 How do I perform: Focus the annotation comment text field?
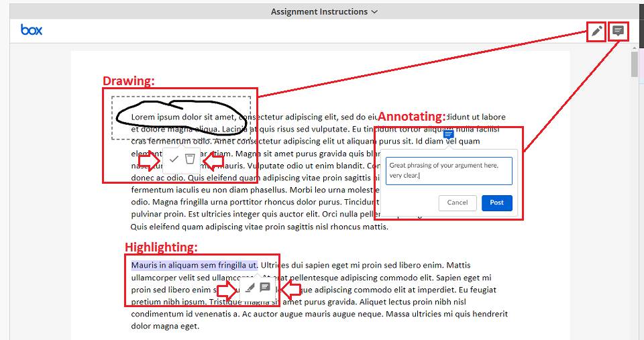click(449, 170)
